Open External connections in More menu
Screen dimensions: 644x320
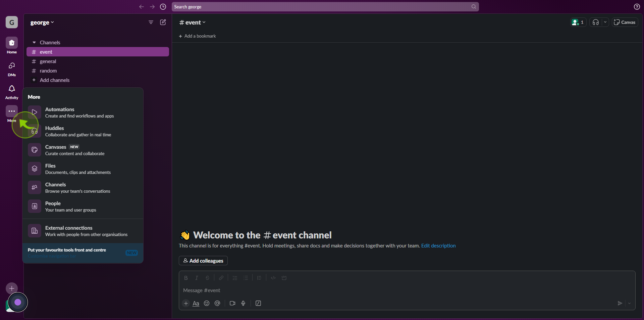pyautogui.click(x=83, y=231)
